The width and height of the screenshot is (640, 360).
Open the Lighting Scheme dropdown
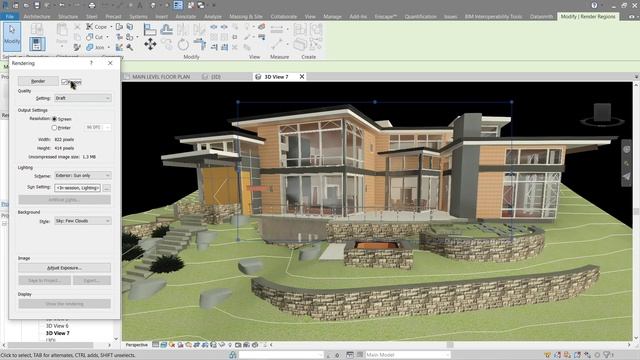pos(82,175)
